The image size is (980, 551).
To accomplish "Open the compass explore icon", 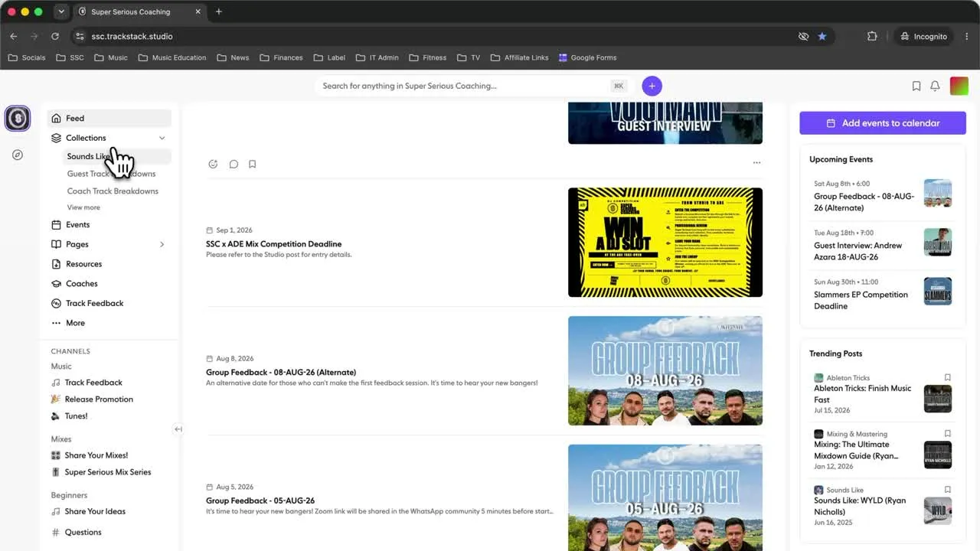I will [18, 155].
